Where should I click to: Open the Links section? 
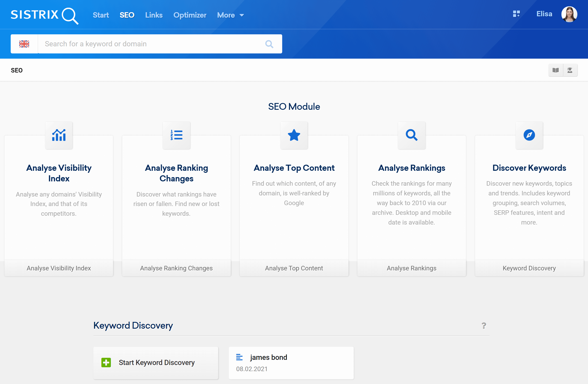click(x=154, y=15)
